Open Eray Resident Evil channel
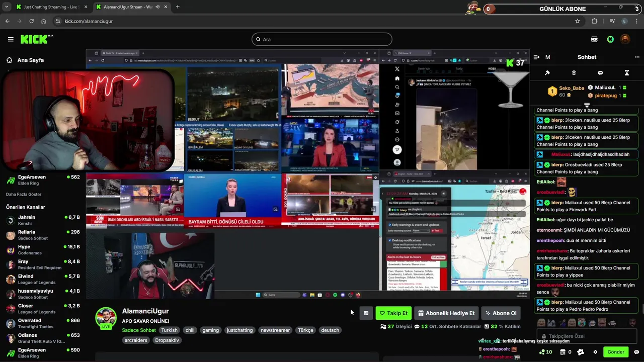644x362 pixels. pos(43,264)
